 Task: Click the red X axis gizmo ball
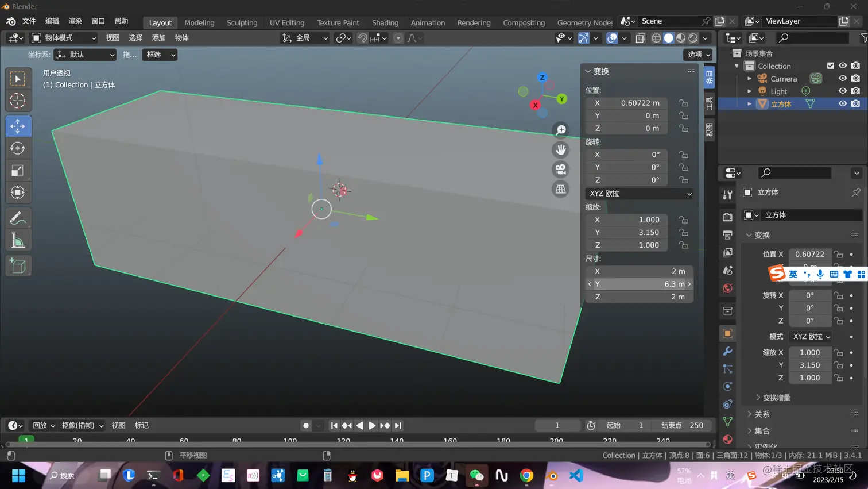tap(535, 105)
